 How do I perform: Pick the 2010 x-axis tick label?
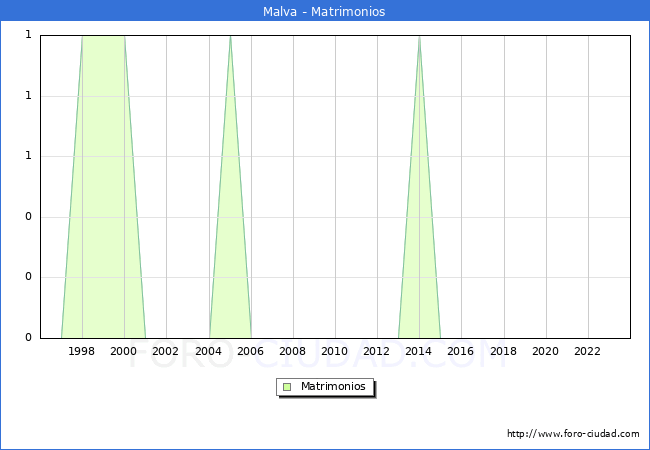[335, 351]
